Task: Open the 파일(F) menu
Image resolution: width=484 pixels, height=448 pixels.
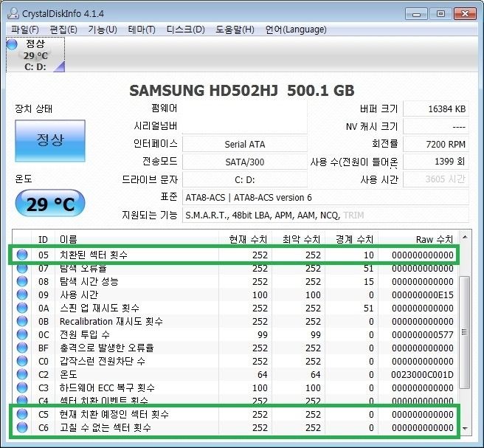Action: click(x=24, y=30)
